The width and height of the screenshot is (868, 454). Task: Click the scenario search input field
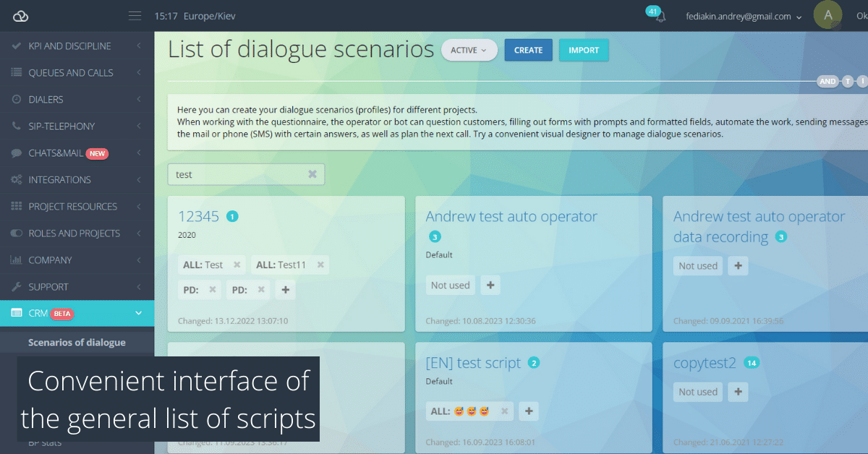tap(239, 174)
